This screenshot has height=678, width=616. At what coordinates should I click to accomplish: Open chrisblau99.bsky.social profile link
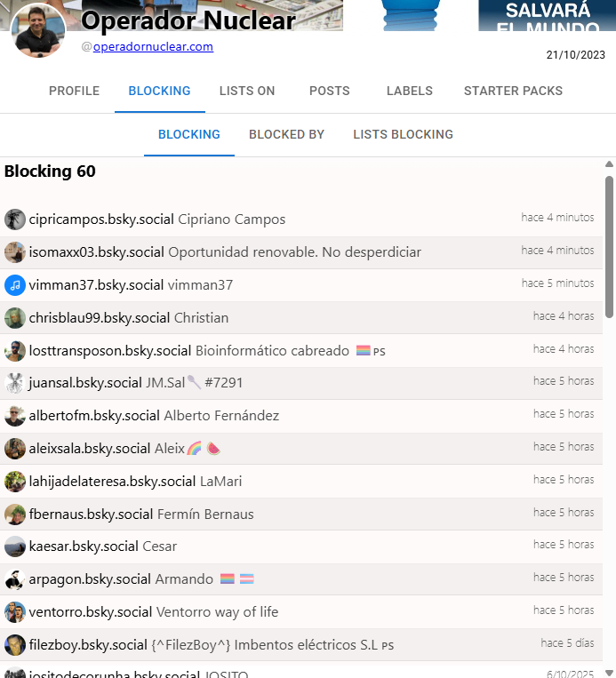pos(99,318)
